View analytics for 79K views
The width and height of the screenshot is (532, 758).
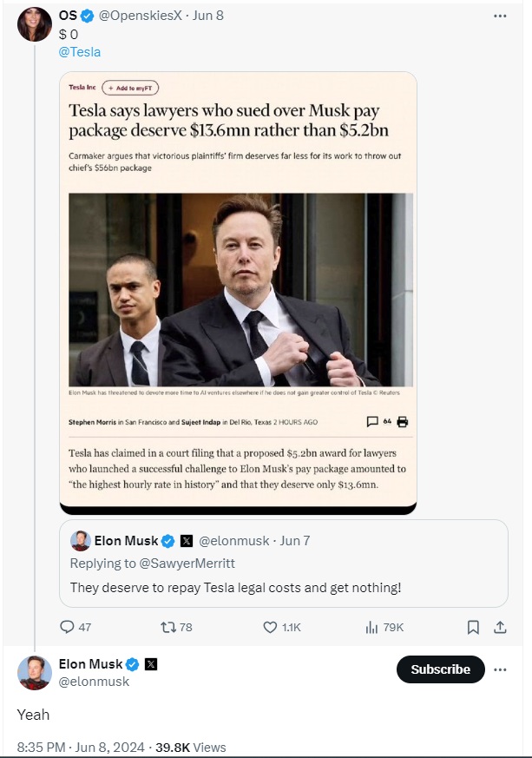[372, 627]
